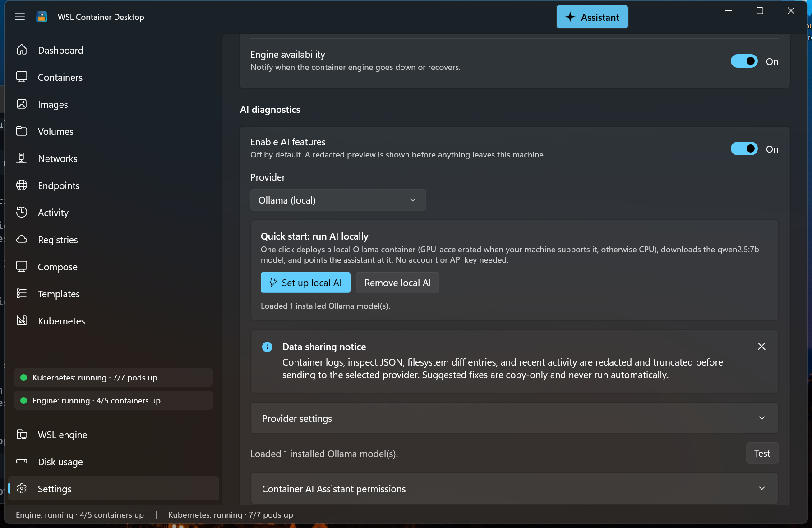Click the Test provider button

pos(762,454)
